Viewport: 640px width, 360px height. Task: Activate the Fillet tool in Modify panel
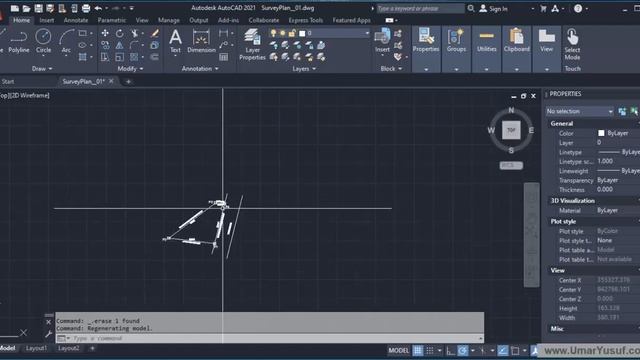click(134, 45)
